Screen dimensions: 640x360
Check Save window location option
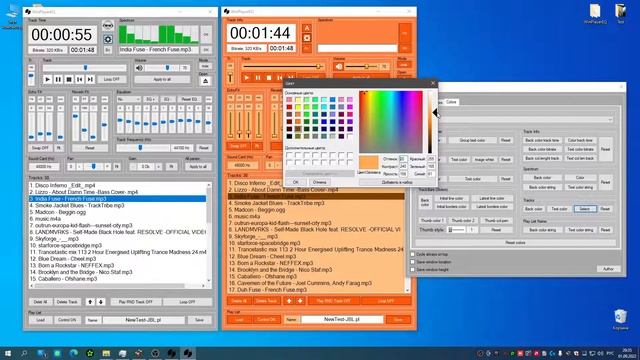point(413,262)
